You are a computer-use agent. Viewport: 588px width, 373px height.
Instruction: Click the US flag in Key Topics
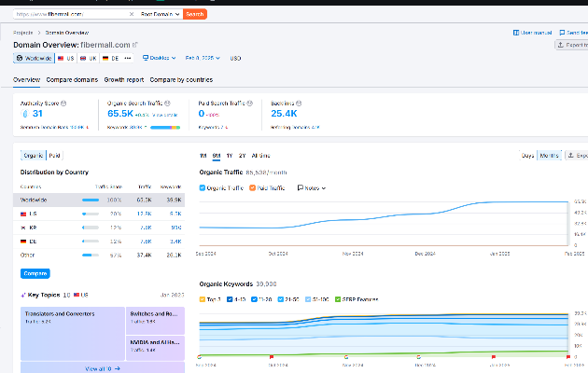[77, 295]
